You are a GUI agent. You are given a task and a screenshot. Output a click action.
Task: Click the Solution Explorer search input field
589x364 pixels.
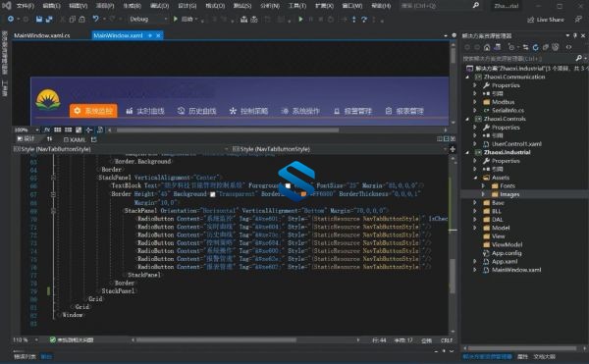pyautogui.click(x=518, y=59)
